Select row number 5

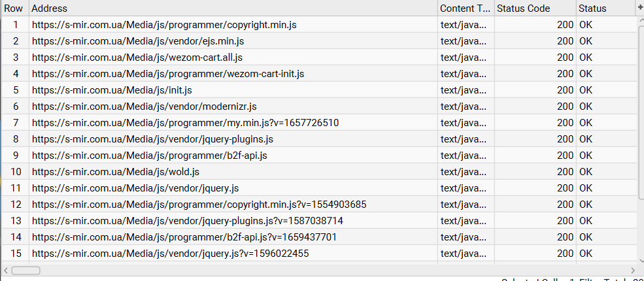15,90
